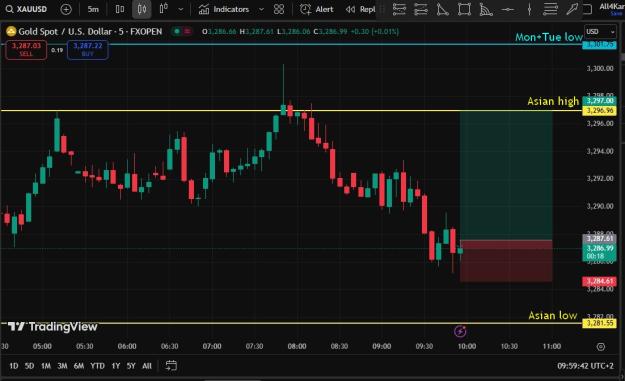Open the All4Kar layout name menu
The width and height of the screenshot is (625, 381).
[x=612, y=6]
